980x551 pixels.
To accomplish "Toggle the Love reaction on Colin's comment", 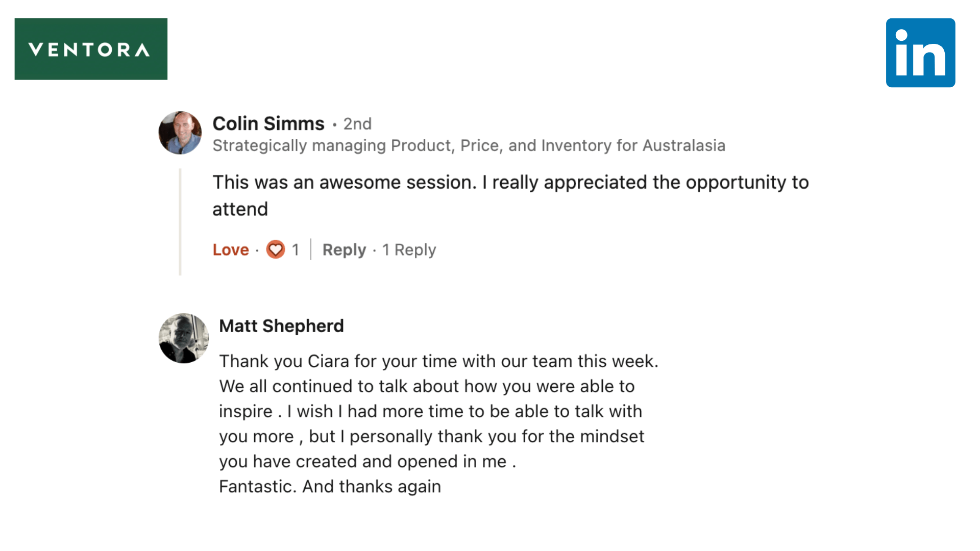I will coord(231,249).
